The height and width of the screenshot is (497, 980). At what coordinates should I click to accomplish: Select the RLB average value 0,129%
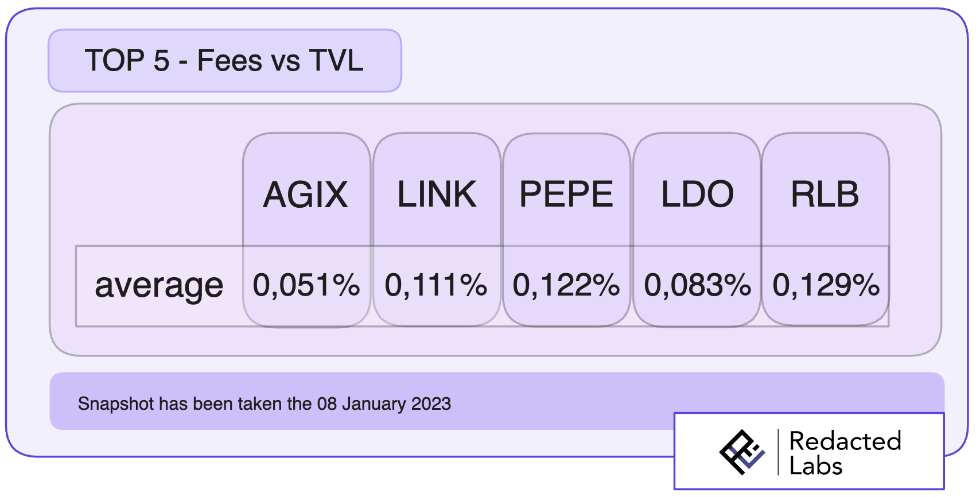coord(826,285)
